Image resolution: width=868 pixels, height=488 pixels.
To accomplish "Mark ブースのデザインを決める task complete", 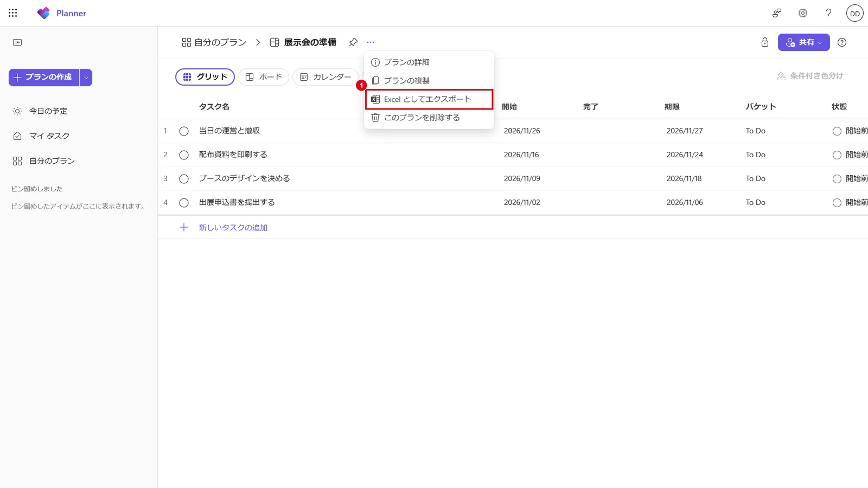I will click(x=184, y=179).
